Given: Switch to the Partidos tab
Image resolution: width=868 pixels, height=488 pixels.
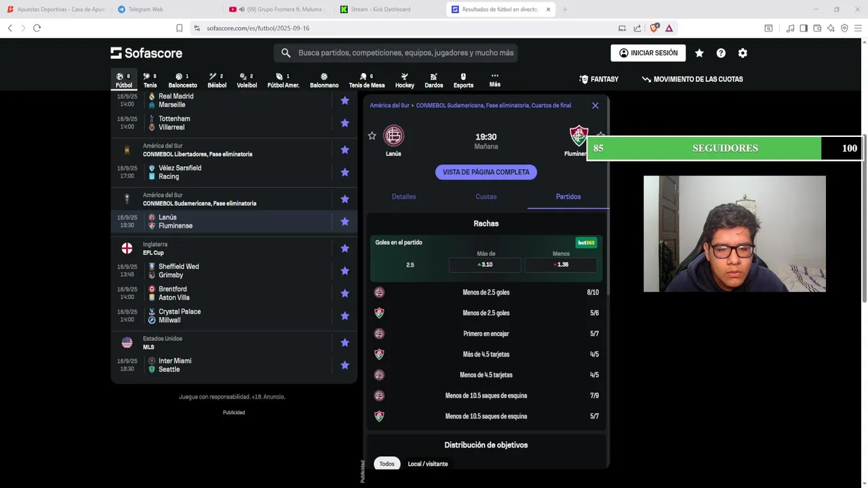Looking at the screenshot, I should click(568, 197).
